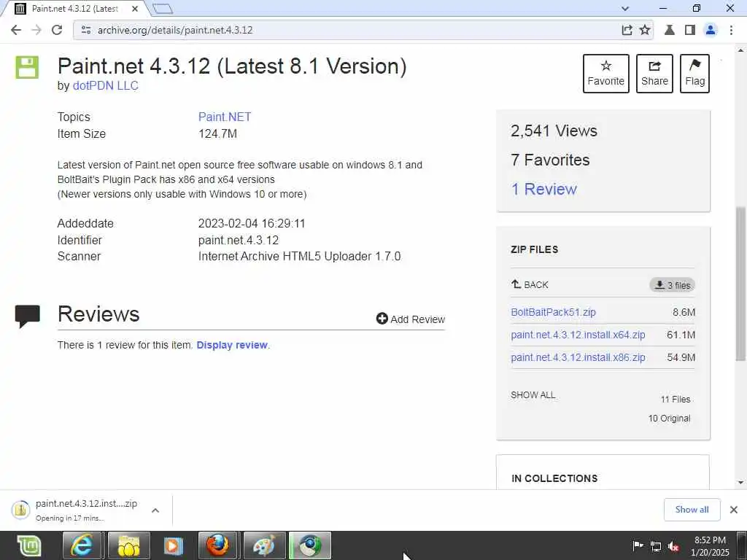Click the Share button
This screenshot has width=747, height=560.
pyautogui.click(x=654, y=74)
